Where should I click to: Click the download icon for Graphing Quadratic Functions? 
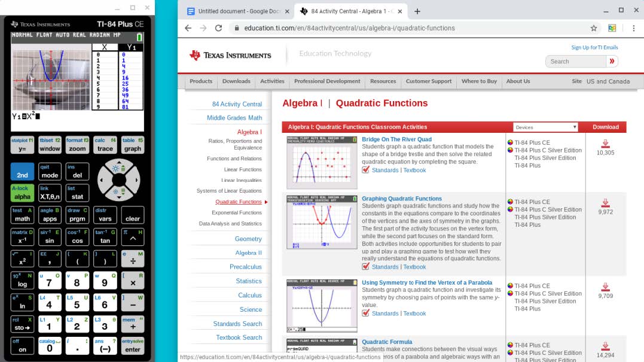(605, 203)
